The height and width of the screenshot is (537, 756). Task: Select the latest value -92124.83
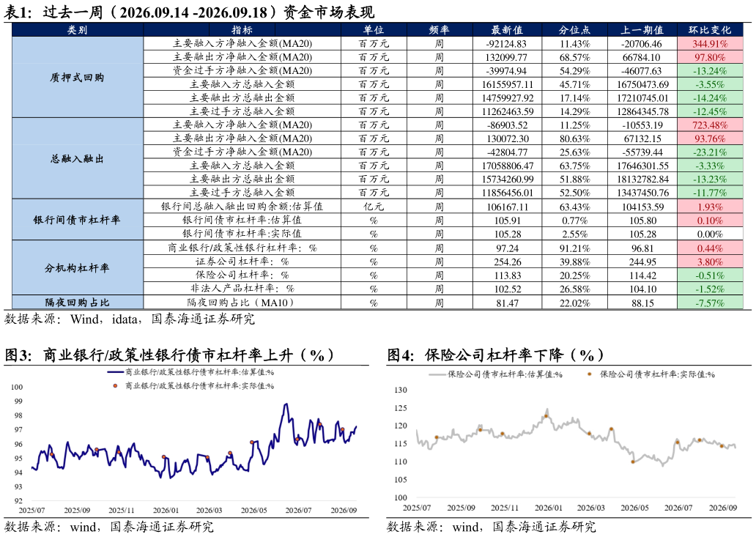point(507,44)
